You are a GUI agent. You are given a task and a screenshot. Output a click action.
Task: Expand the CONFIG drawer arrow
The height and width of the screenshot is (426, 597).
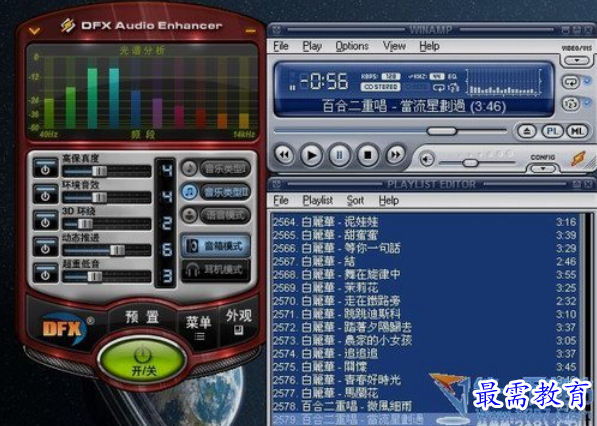(x=543, y=168)
